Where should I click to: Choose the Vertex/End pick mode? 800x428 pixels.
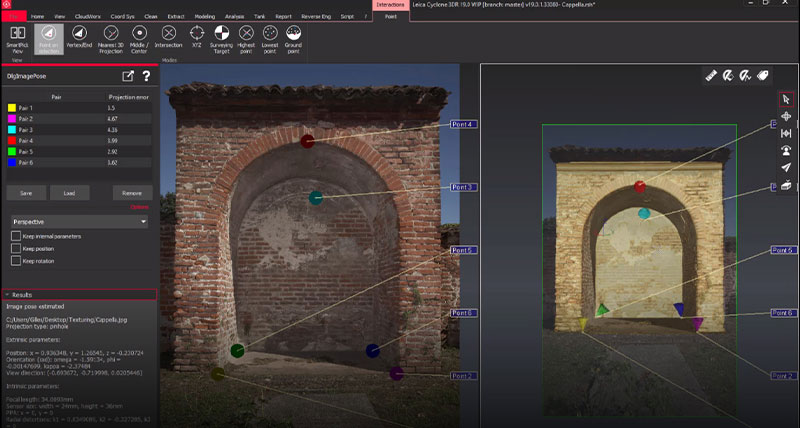79,39
